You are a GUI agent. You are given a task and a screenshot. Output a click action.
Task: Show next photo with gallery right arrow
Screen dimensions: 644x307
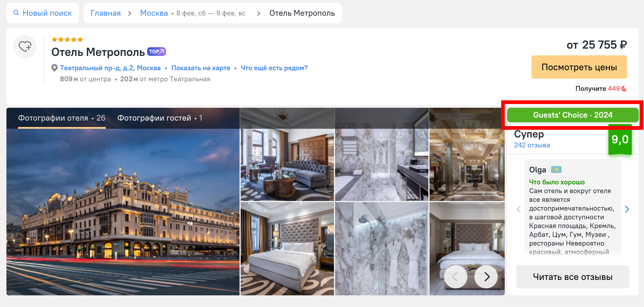486,277
